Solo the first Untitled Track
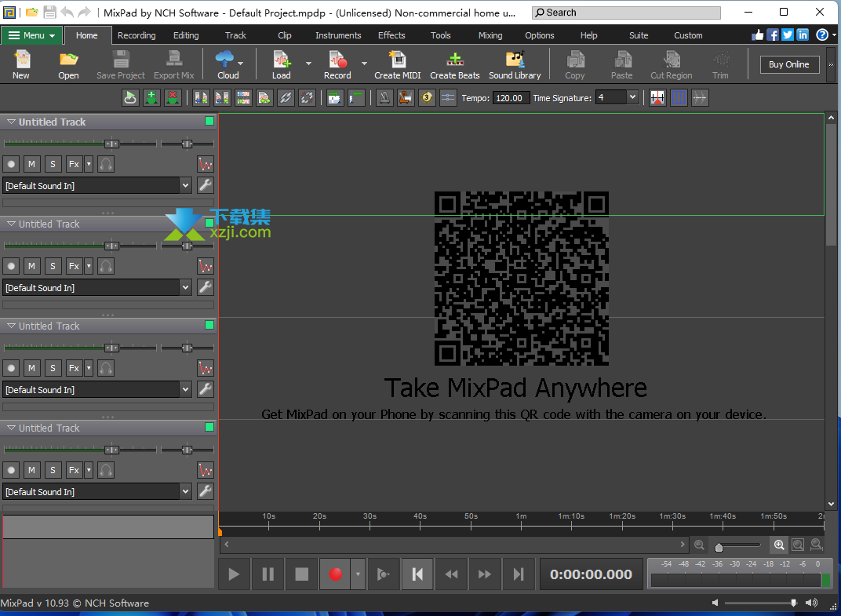Image resolution: width=841 pixels, height=616 pixels. 53,164
